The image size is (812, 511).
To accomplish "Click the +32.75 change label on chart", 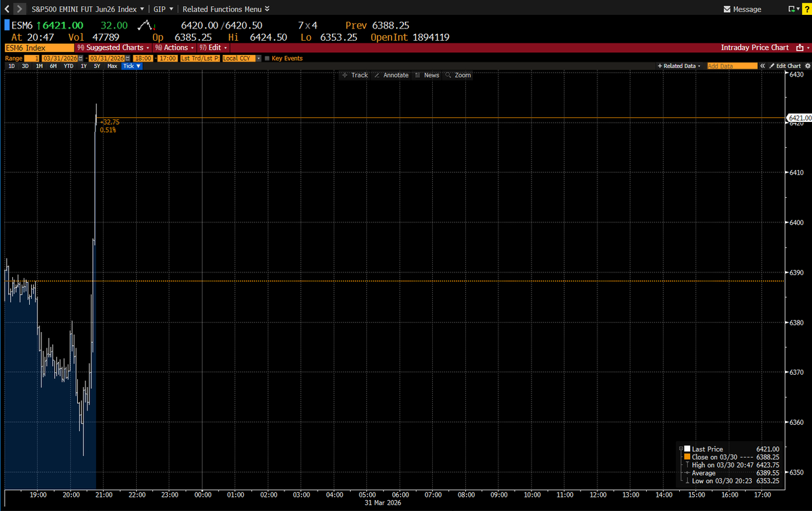I will 110,122.
